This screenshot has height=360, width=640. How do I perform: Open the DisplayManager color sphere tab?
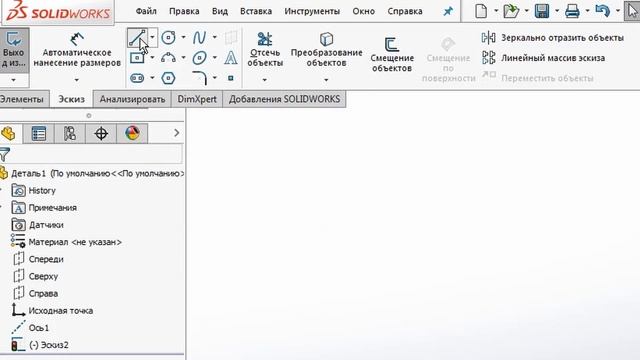tap(132, 133)
